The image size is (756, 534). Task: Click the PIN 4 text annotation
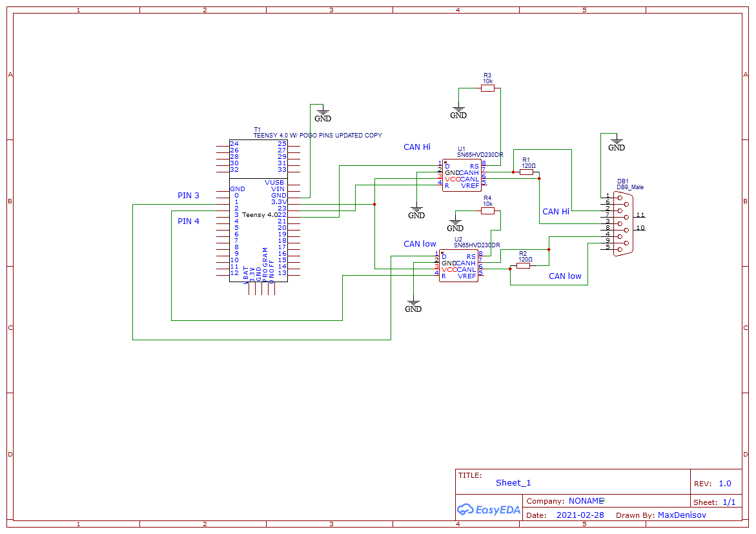click(x=188, y=221)
